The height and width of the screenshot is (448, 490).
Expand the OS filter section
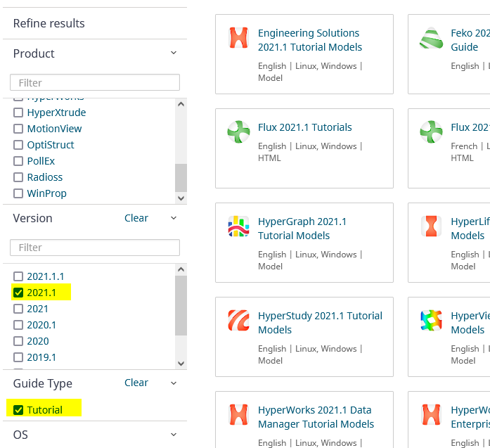(174, 435)
